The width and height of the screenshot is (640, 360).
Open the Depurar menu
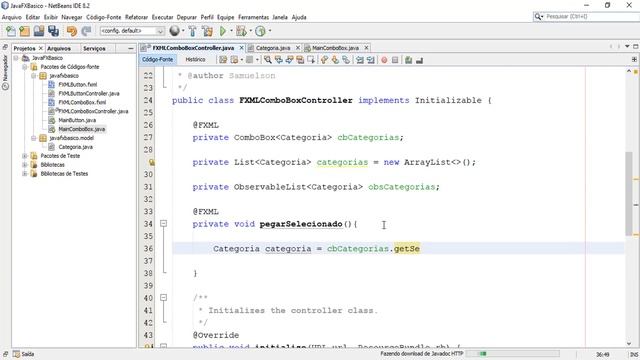click(187, 17)
